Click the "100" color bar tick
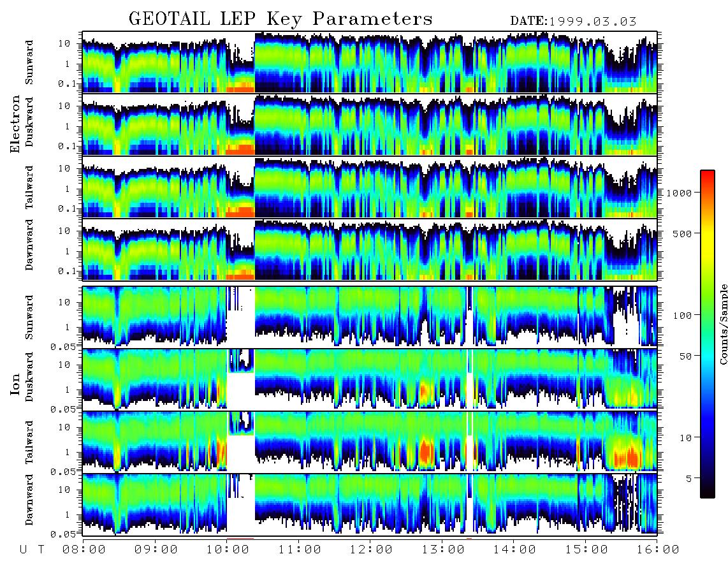The image size is (728, 561). (681, 316)
